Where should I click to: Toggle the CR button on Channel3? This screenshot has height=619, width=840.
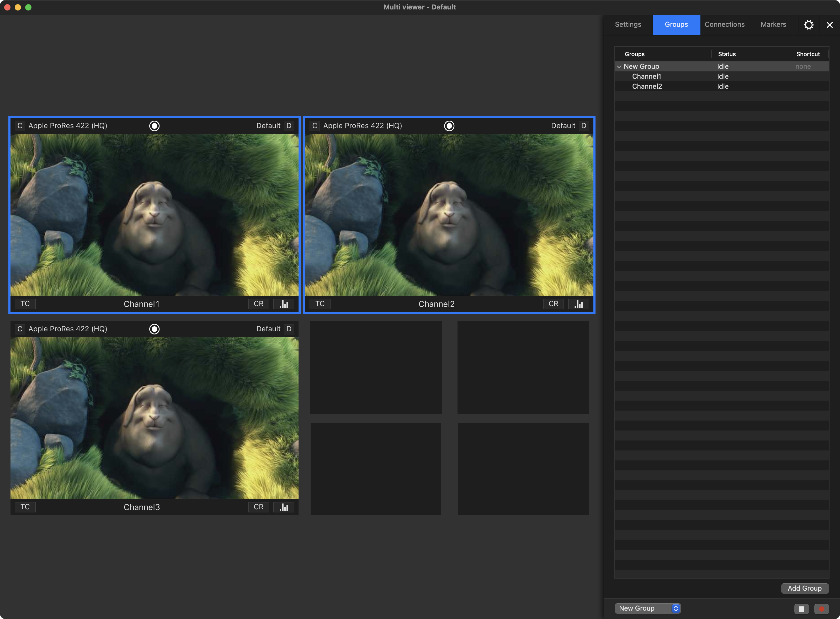point(258,507)
